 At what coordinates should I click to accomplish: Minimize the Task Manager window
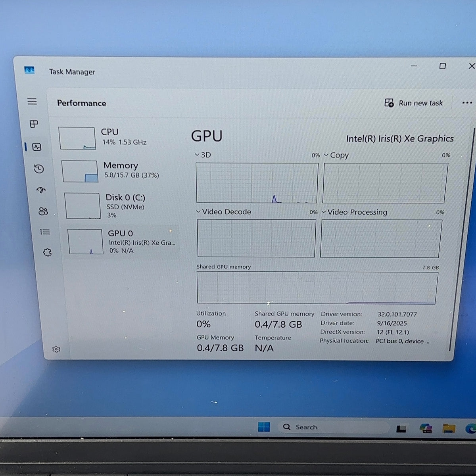413,66
